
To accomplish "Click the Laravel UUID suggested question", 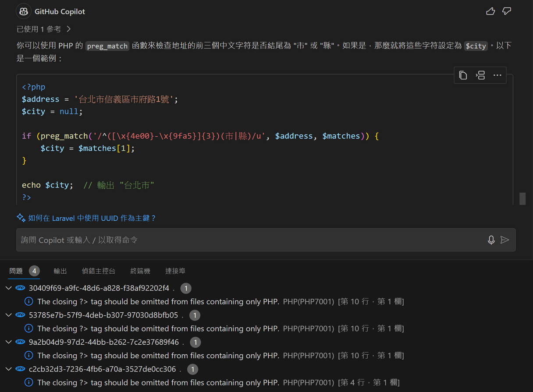I will point(91,218).
